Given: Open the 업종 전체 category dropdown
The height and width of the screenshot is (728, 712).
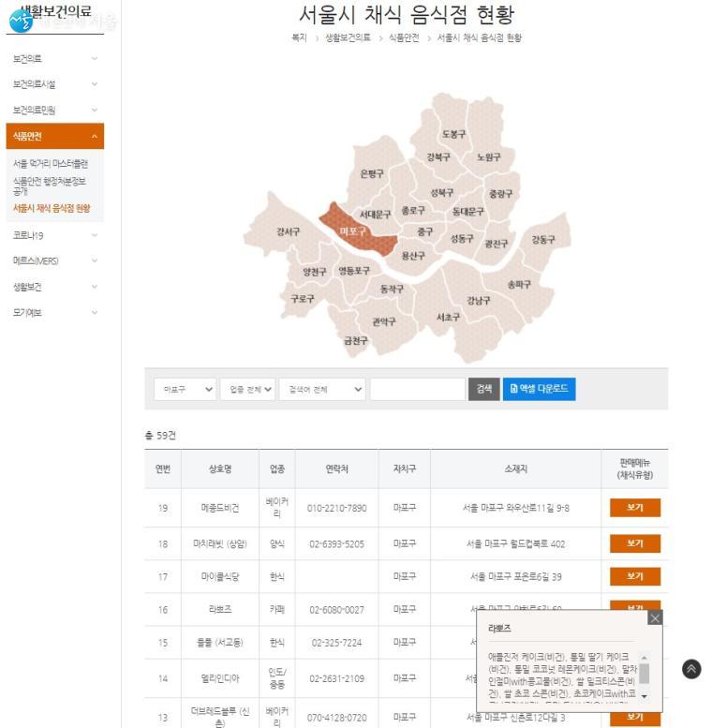Looking at the screenshot, I should click(x=247, y=389).
